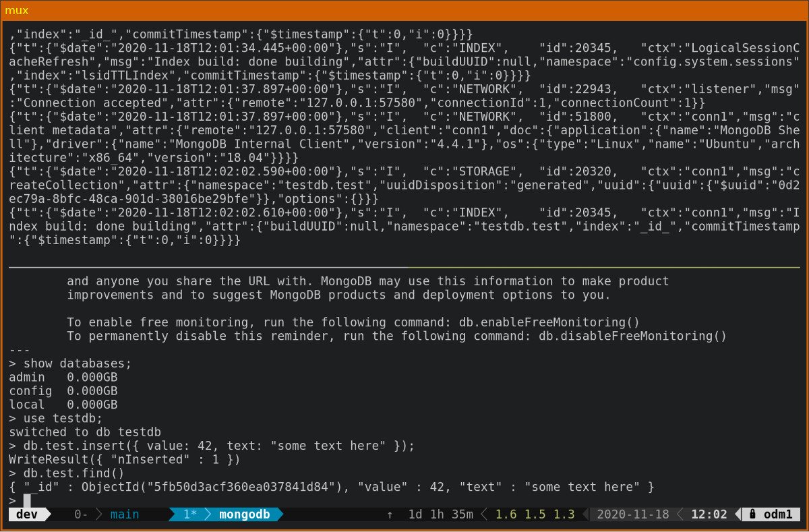Screen dimensions: 809x532
Task: Click the 'config 0.000GB' database row
Action: tap(63, 391)
